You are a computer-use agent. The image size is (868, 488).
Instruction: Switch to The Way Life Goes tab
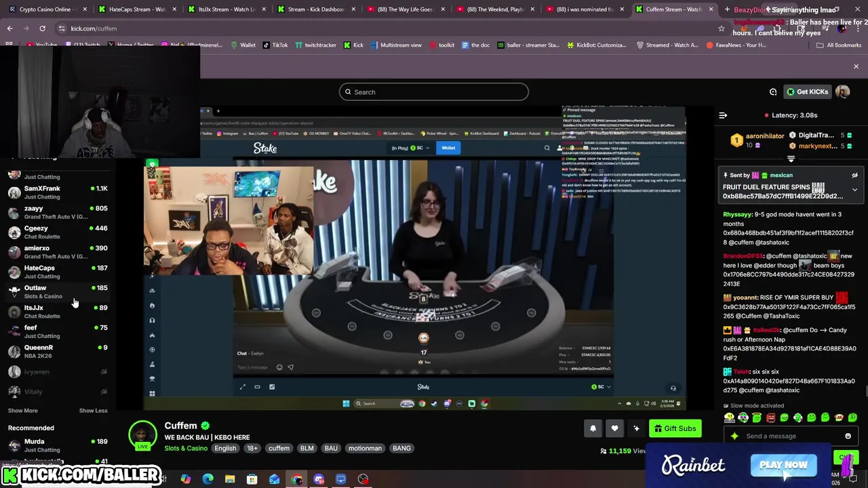point(405,9)
